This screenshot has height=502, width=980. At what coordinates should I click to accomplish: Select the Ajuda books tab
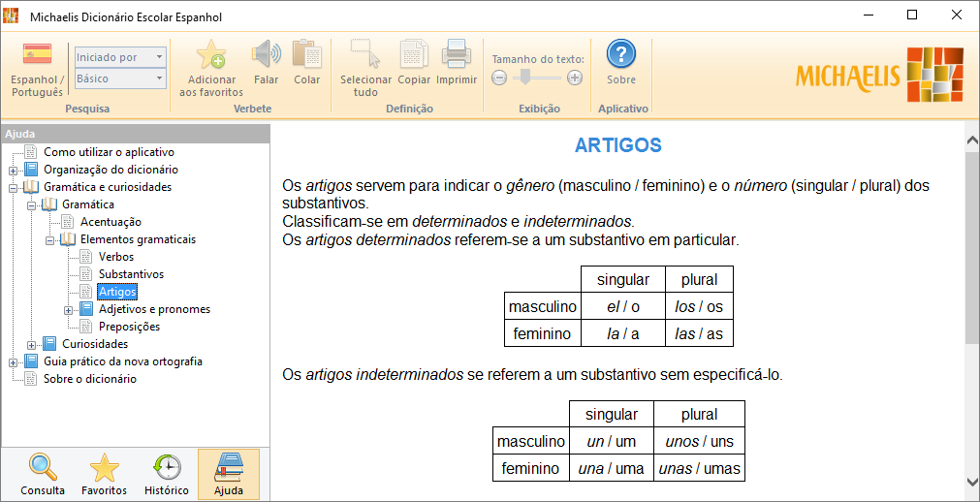coord(228,468)
